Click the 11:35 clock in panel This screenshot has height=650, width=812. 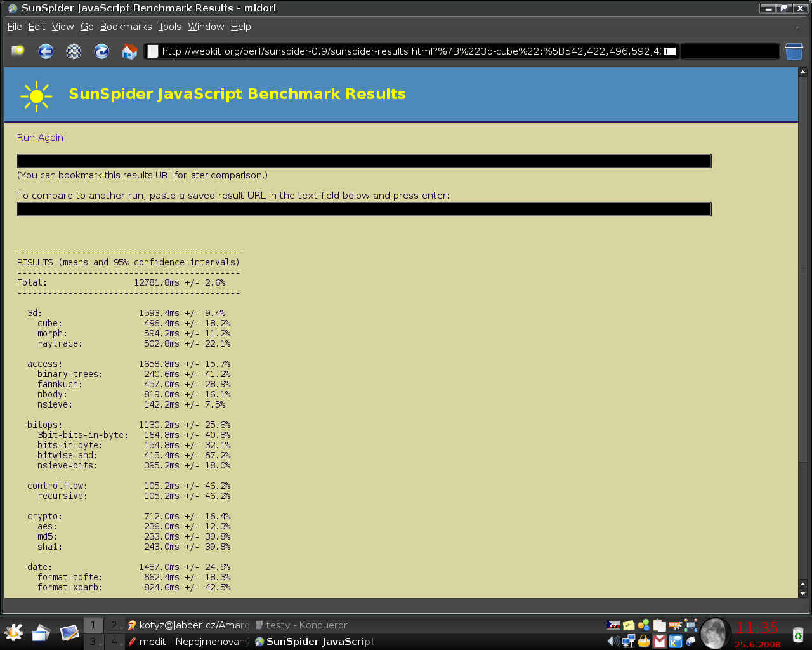757,628
